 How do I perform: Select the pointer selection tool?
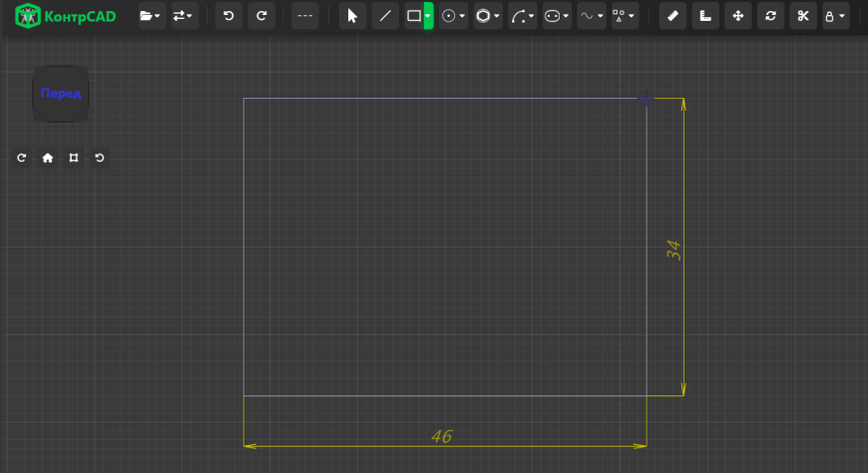click(x=352, y=16)
